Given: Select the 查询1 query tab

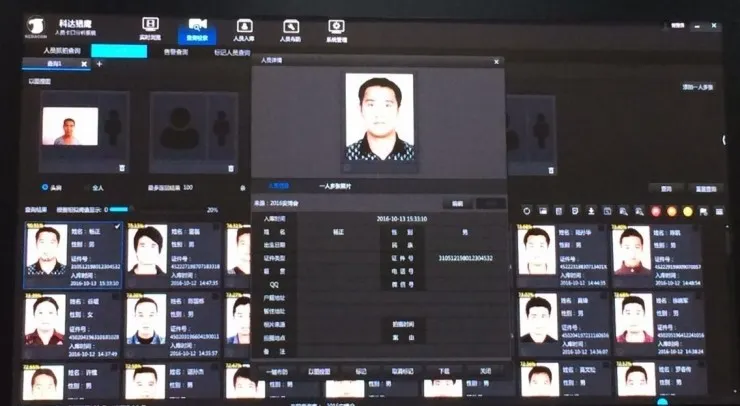Looking at the screenshot, I should [x=54, y=64].
